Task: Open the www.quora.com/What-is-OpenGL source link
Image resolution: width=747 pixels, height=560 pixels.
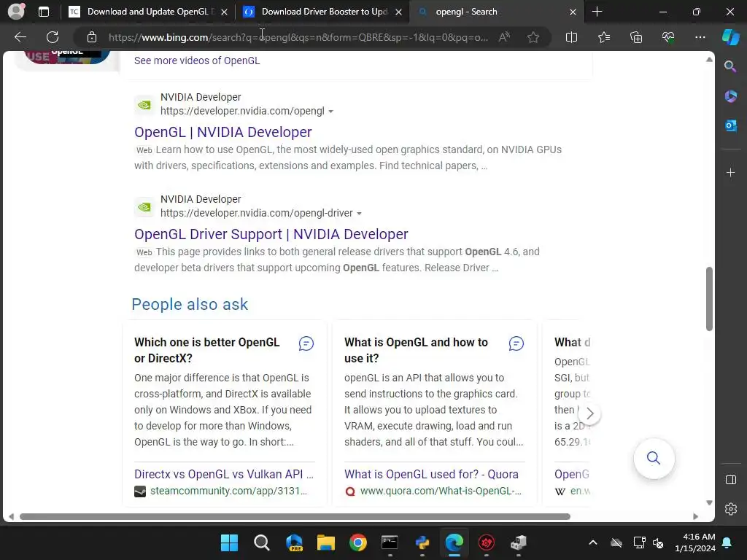Action: pyautogui.click(x=441, y=491)
